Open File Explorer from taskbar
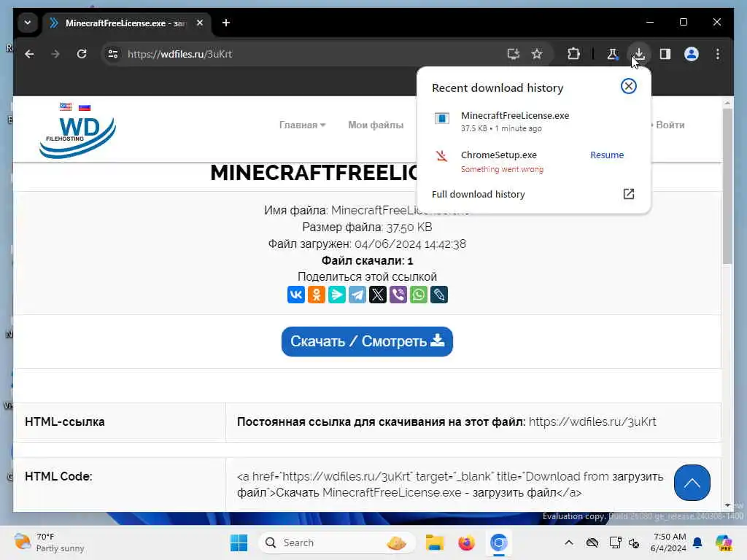747x560 pixels. coord(434,542)
